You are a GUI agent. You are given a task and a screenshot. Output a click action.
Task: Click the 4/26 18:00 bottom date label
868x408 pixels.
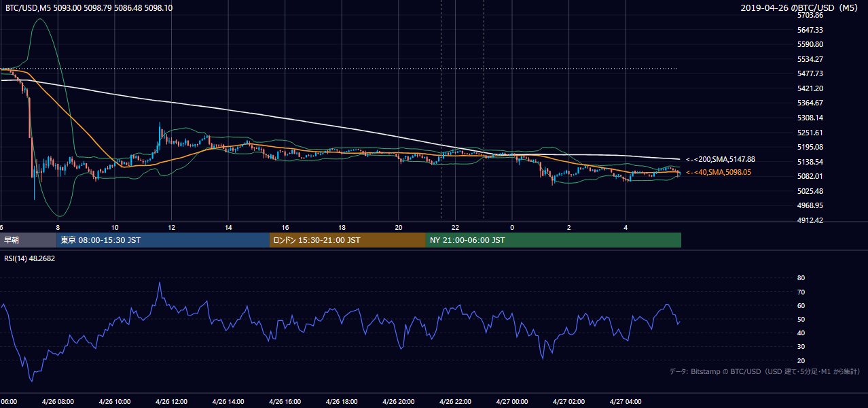342,402
